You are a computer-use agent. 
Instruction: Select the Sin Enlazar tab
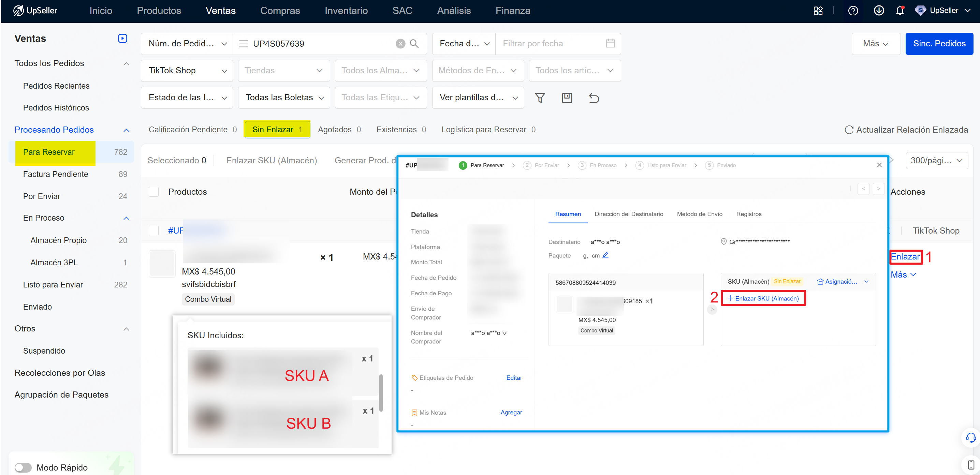pos(277,130)
